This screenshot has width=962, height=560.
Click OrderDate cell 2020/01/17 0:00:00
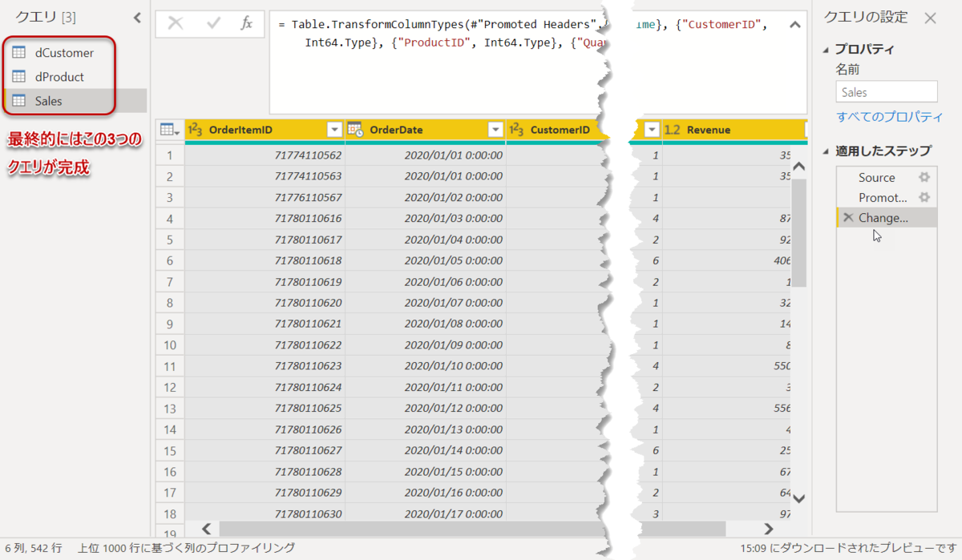tap(426, 514)
